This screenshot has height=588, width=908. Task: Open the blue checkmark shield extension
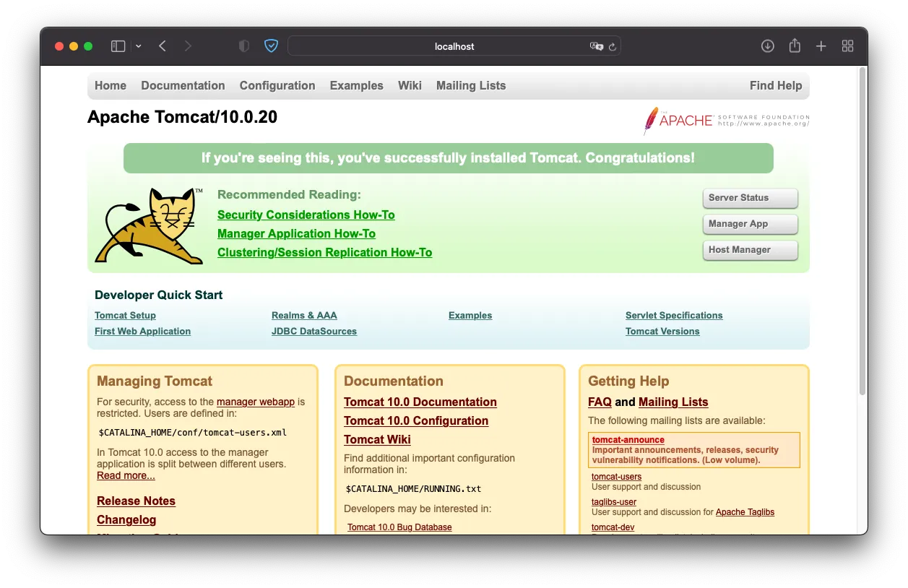coord(271,46)
